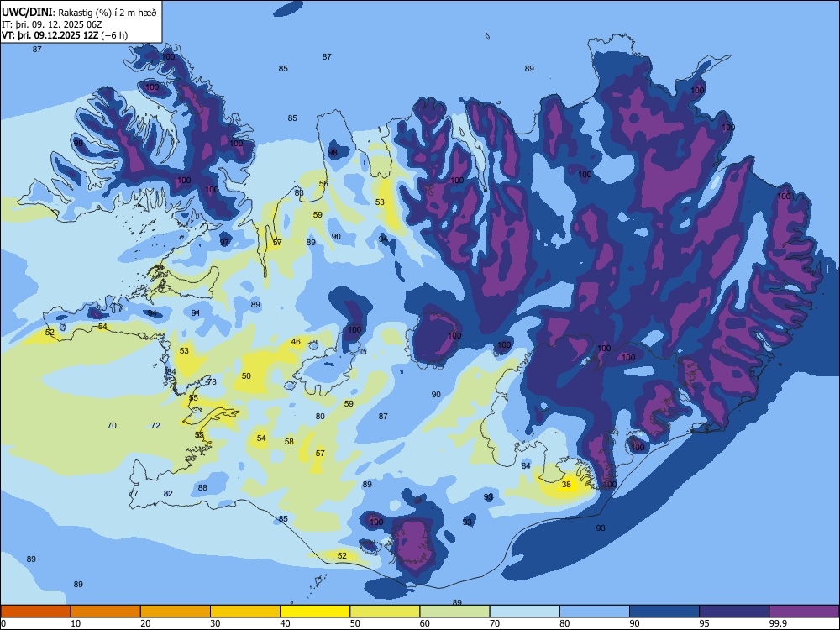The width and height of the screenshot is (840, 630).
Task: Click the "20" color scale tick label
Action: (145, 623)
